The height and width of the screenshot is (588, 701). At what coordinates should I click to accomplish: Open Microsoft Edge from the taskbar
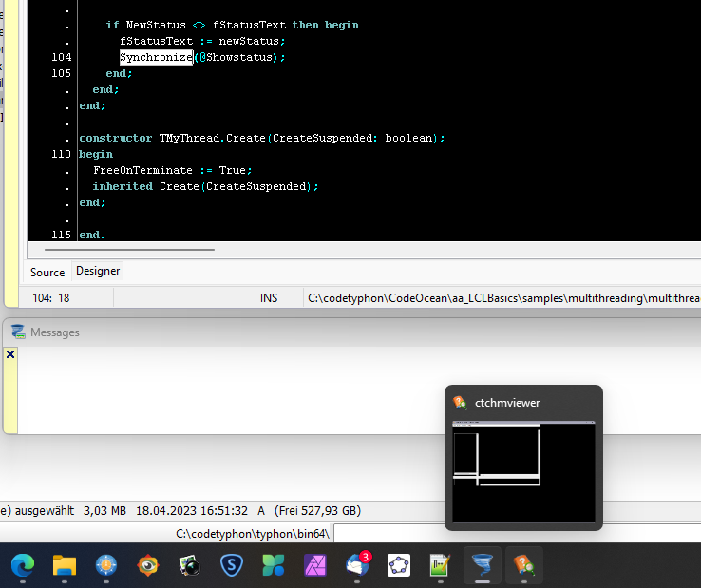(x=23, y=565)
